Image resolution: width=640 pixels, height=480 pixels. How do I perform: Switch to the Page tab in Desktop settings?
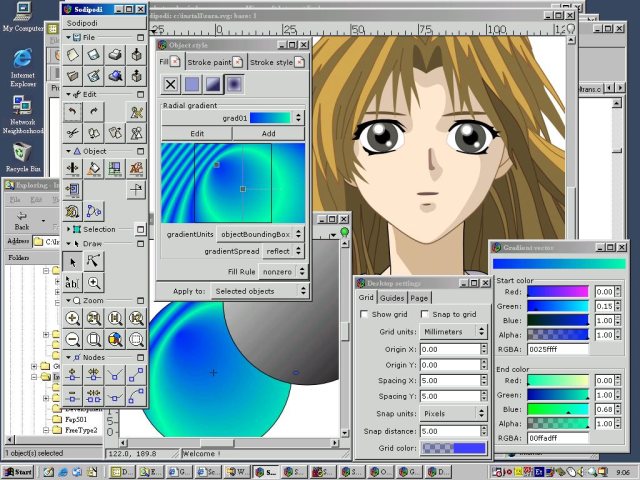coord(419,298)
